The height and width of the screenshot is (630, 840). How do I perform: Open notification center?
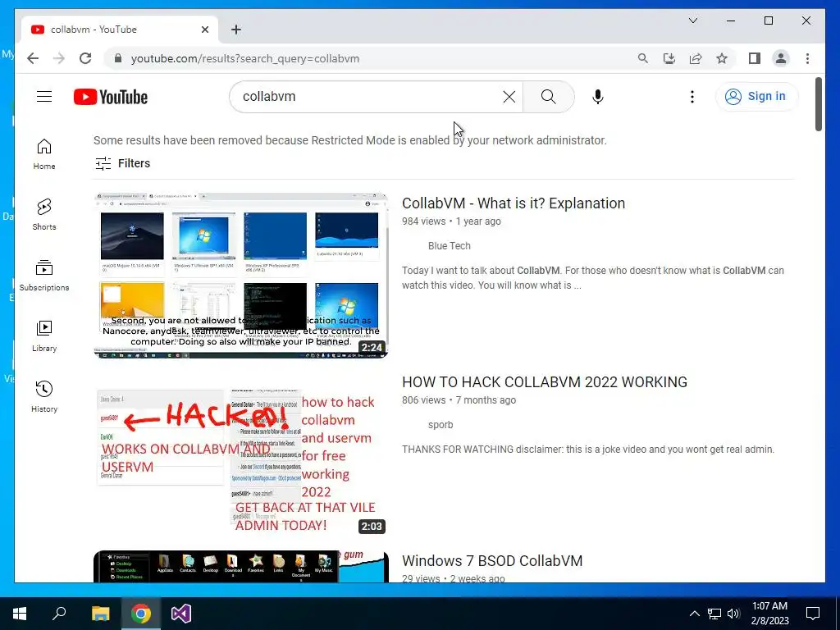point(813,614)
